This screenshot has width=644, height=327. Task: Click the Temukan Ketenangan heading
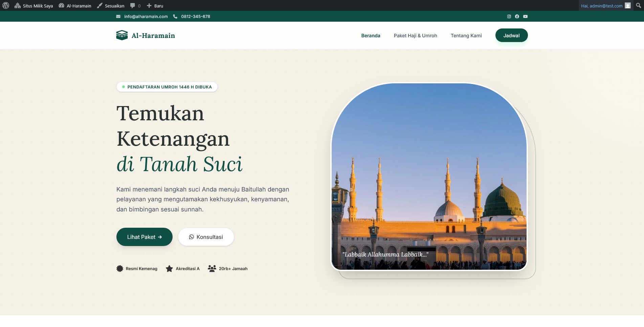[x=173, y=126]
